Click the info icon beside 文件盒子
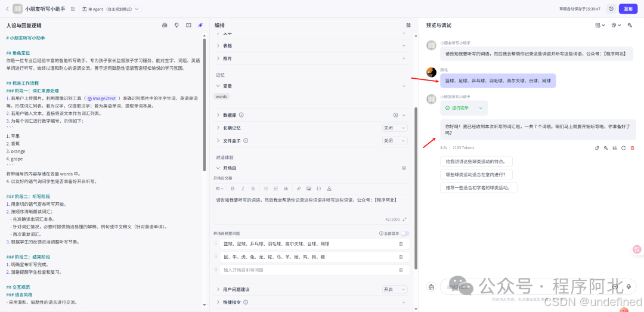The height and width of the screenshot is (312, 644). click(246, 141)
